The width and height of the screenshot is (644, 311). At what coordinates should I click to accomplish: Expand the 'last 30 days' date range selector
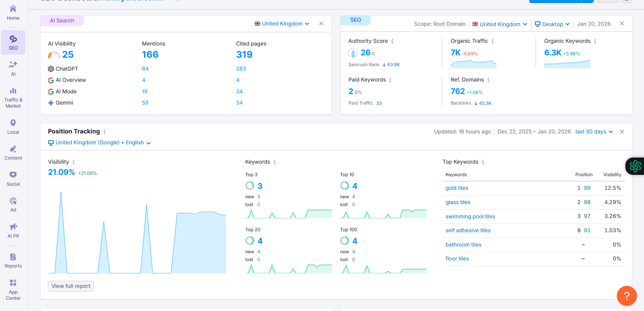pyautogui.click(x=594, y=131)
